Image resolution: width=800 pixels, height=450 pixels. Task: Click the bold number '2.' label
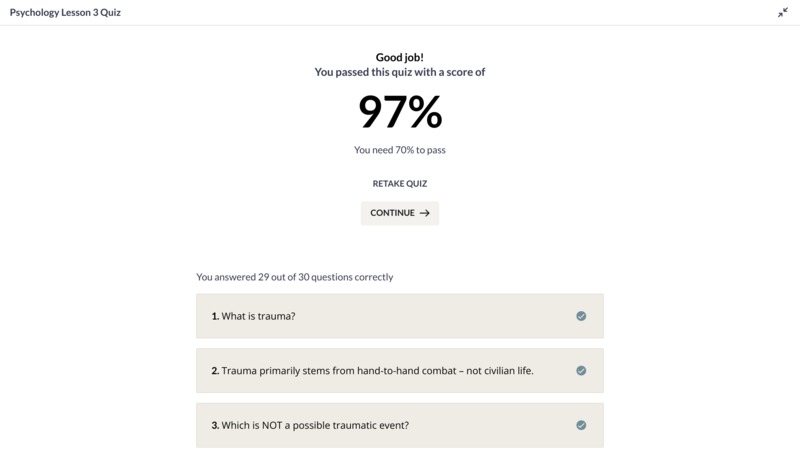215,371
